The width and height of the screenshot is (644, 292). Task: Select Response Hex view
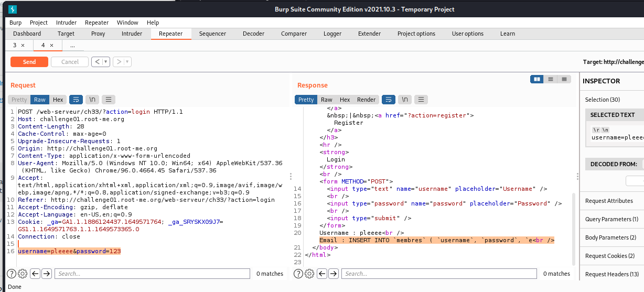point(345,100)
